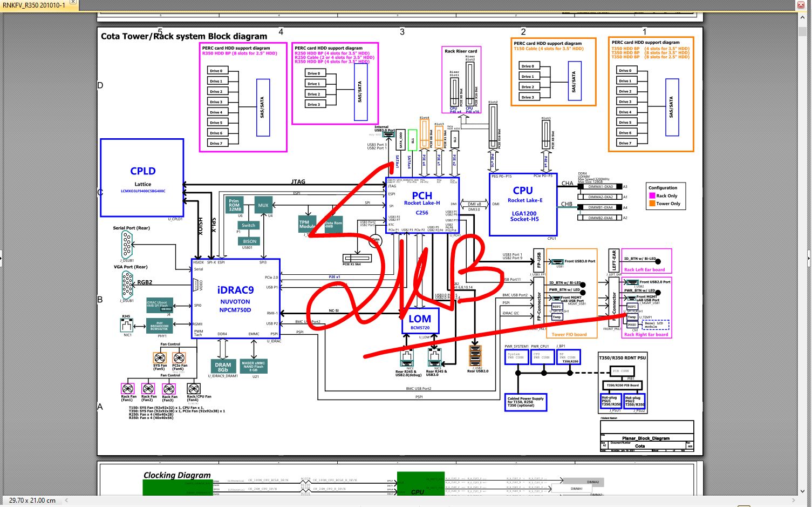This screenshot has height=507, width=812.
Task: Click the 'PCH' block label
Action: tap(422, 195)
